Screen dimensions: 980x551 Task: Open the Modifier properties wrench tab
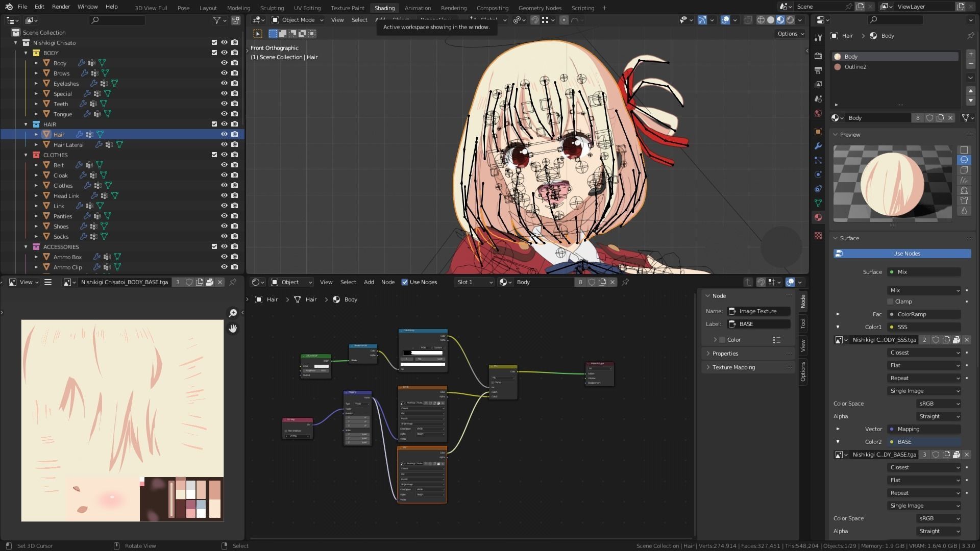pos(818,146)
